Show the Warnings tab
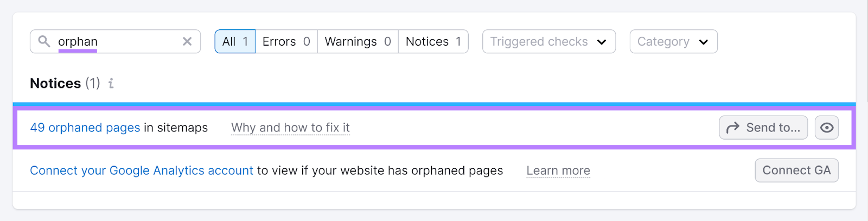868x221 pixels. 358,42
